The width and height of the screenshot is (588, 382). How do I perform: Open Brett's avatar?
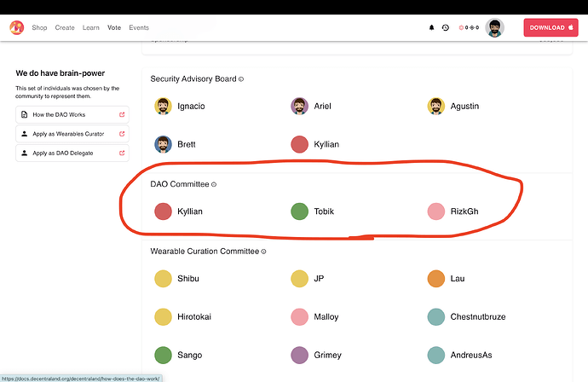pyautogui.click(x=163, y=144)
